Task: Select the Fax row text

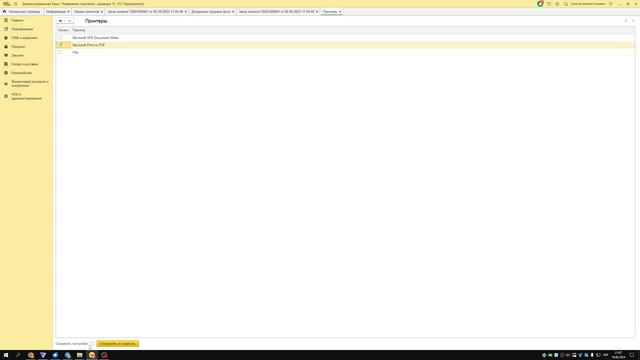Action: click(75, 52)
